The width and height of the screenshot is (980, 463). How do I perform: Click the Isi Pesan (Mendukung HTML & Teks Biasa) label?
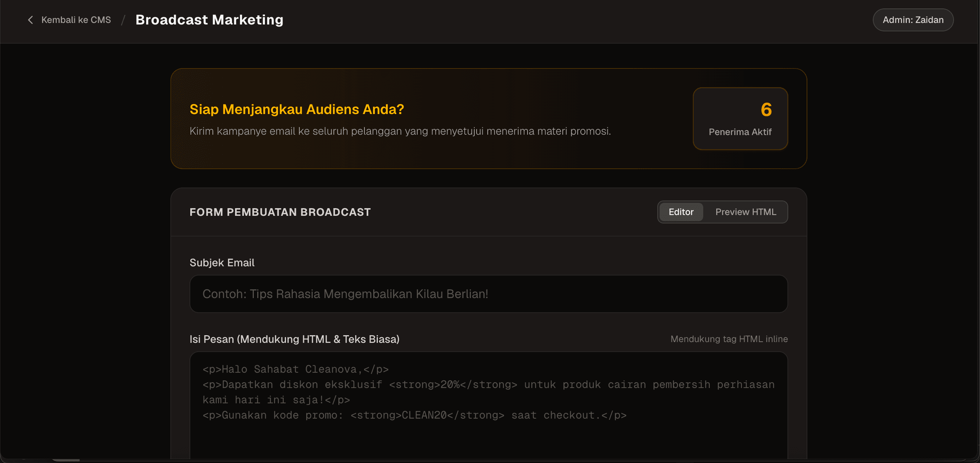pyautogui.click(x=294, y=339)
